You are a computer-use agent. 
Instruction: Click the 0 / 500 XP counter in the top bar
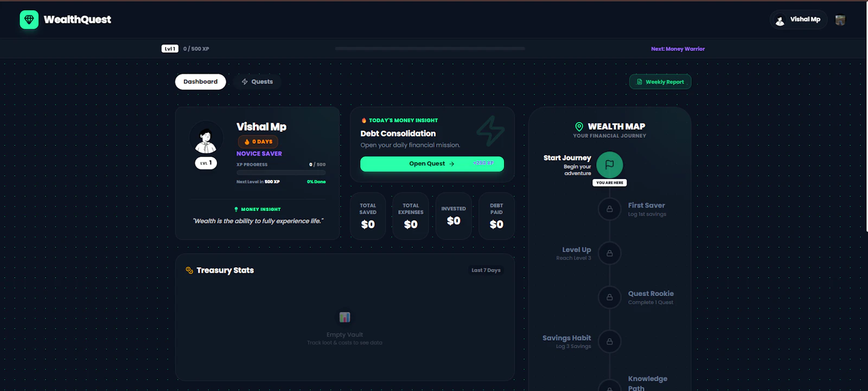[x=196, y=49]
